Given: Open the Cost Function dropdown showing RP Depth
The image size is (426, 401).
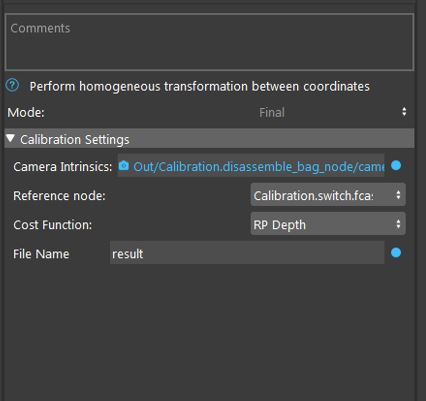Looking at the screenshot, I should point(328,224).
